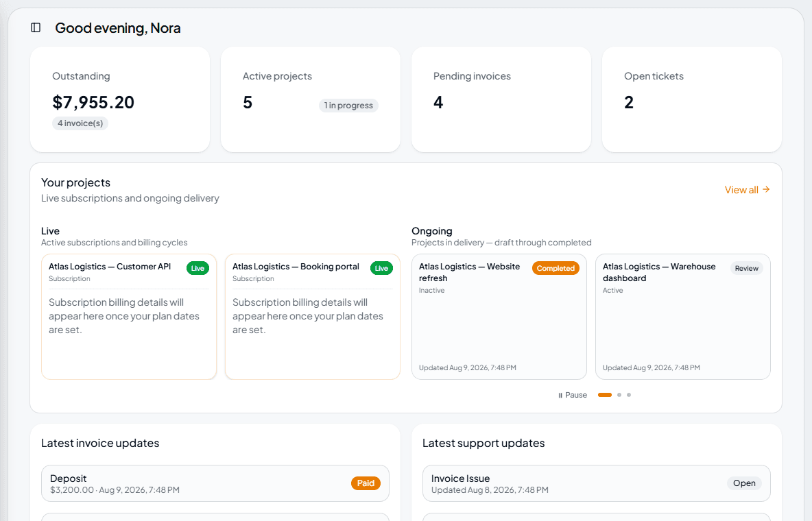Click the Latest invoice updates heading
812x521 pixels.
[x=100, y=444]
